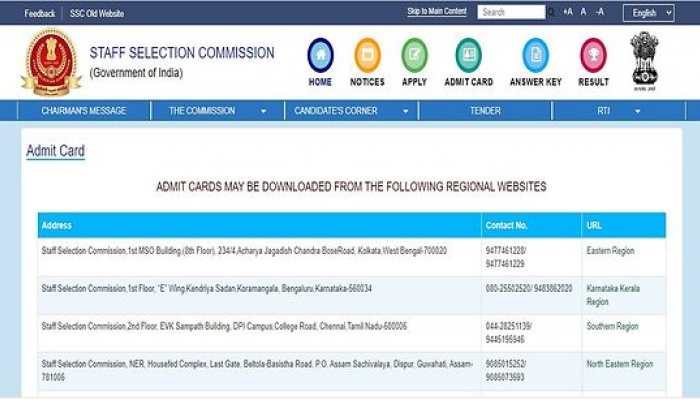Open the Tender menu item
Image resolution: width=700 pixels, height=400 pixels.
[485, 111]
